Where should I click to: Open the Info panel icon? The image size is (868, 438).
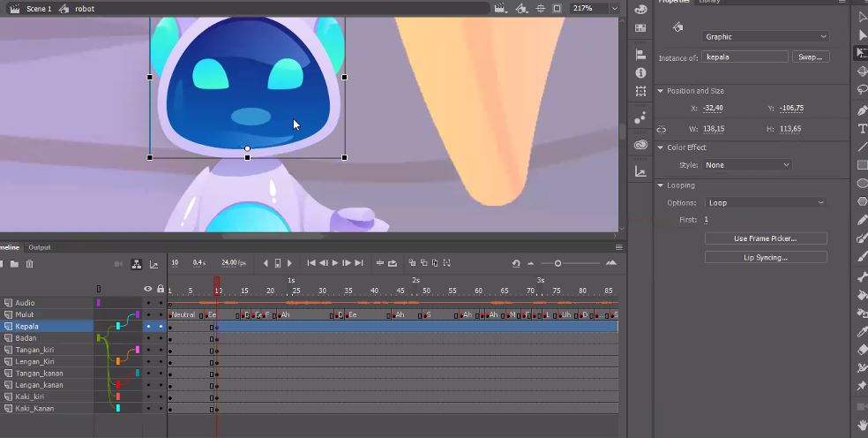click(x=640, y=73)
